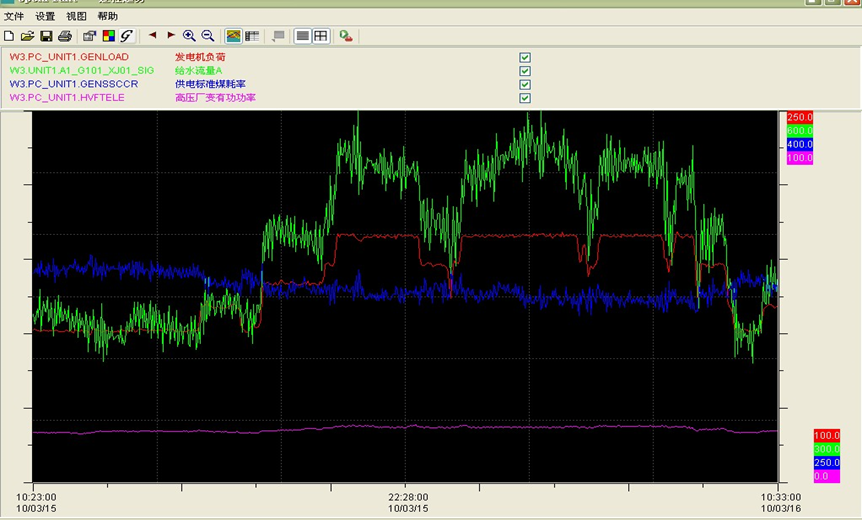Open an existing trend file
This screenshot has width=862, height=520.
(x=27, y=36)
